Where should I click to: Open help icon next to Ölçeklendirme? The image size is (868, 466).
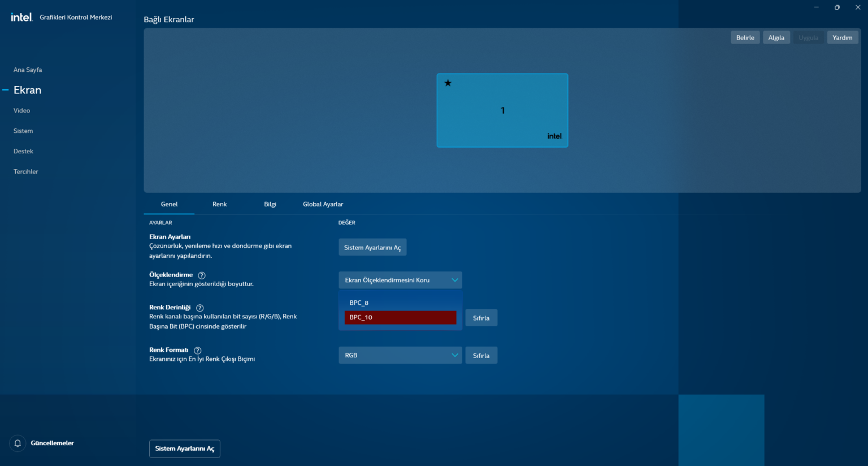(202, 275)
